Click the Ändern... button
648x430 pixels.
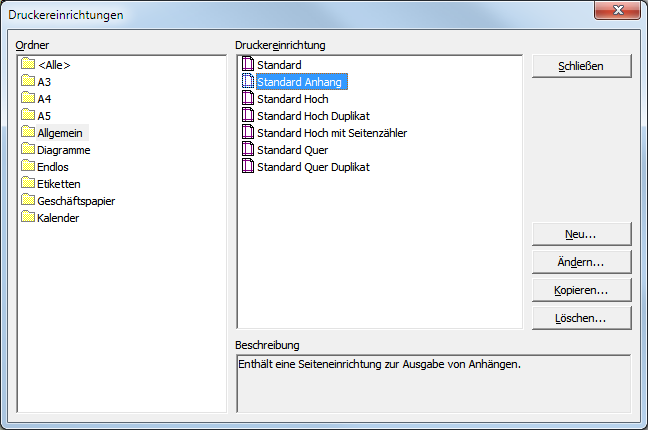click(x=581, y=262)
